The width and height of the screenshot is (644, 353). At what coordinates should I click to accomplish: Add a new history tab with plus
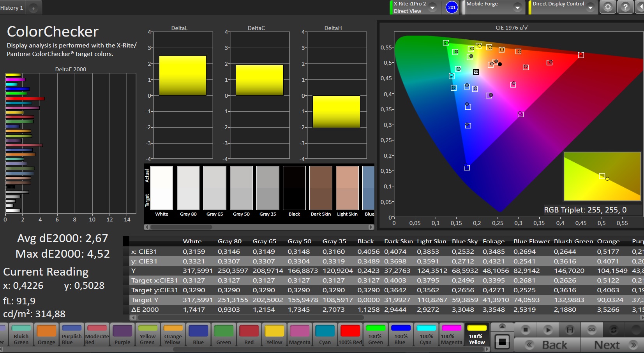(x=34, y=8)
